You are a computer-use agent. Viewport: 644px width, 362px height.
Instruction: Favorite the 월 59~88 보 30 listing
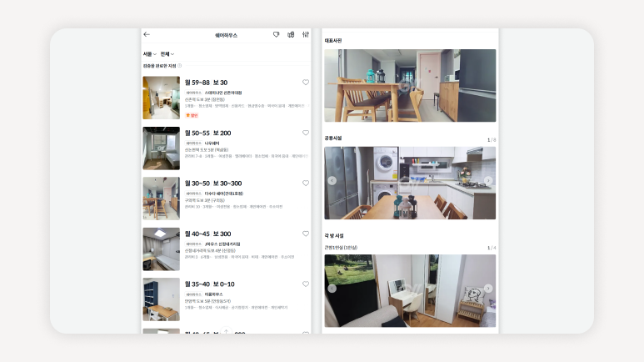coord(306,83)
